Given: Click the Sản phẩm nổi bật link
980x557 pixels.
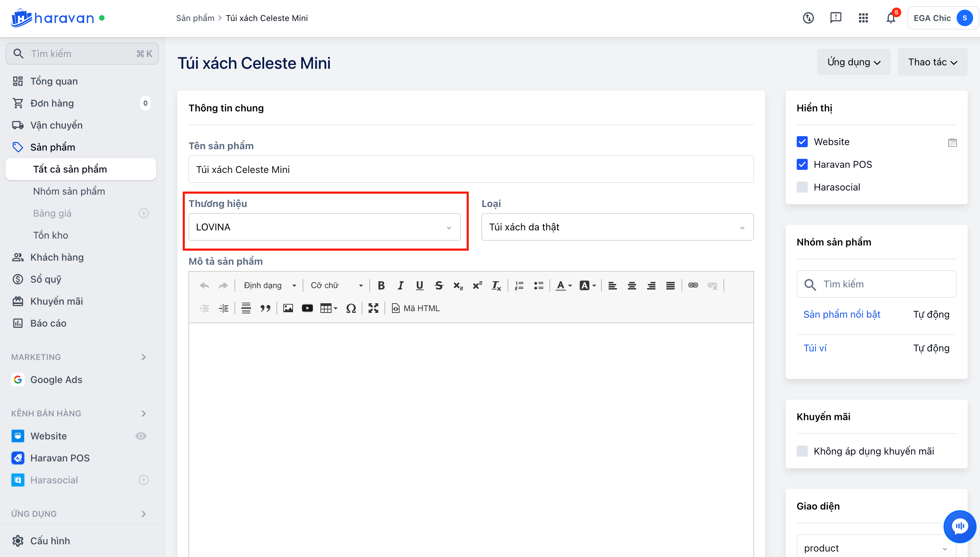Looking at the screenshot, I should click(841, 315).
